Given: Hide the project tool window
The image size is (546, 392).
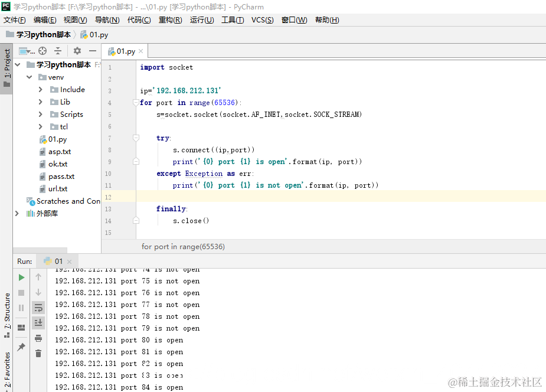Looking at the screenshot, I should pyautogui.click(x=93, y=51).
